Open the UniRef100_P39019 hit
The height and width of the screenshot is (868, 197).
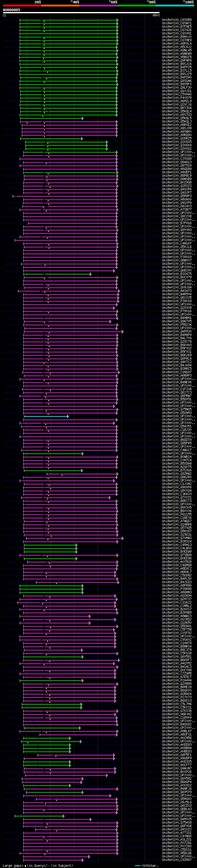[177, 257]
